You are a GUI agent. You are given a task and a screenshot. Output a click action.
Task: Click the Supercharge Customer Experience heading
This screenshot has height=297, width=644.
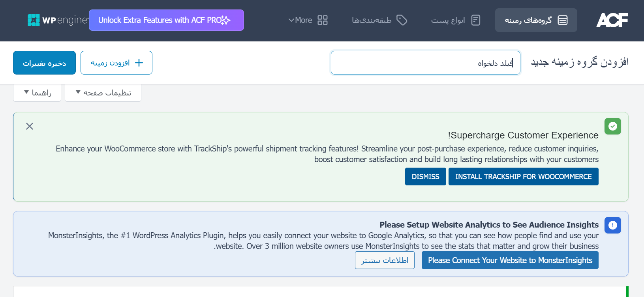coord(523,135)
